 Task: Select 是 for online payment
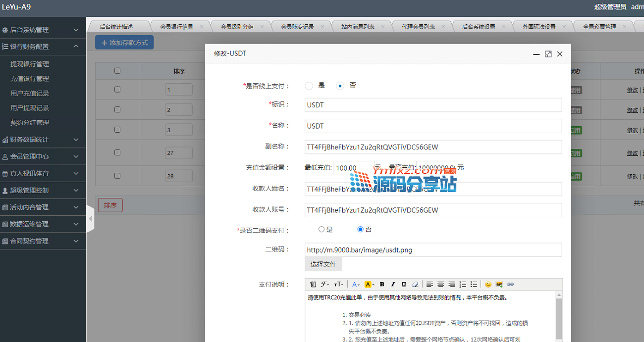click(x=309, y=86)
